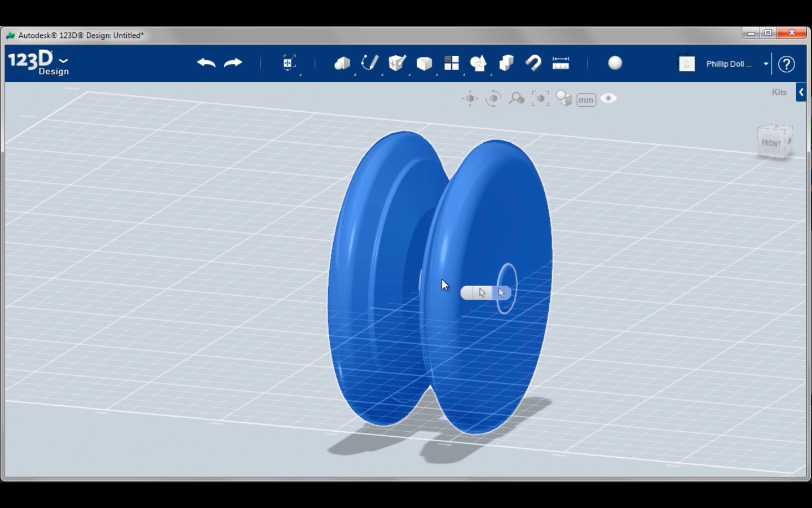Screen dimensions: 812x508
Task: Activate the Snap tool
Action: pyautogui.click(x=533, y=63)
